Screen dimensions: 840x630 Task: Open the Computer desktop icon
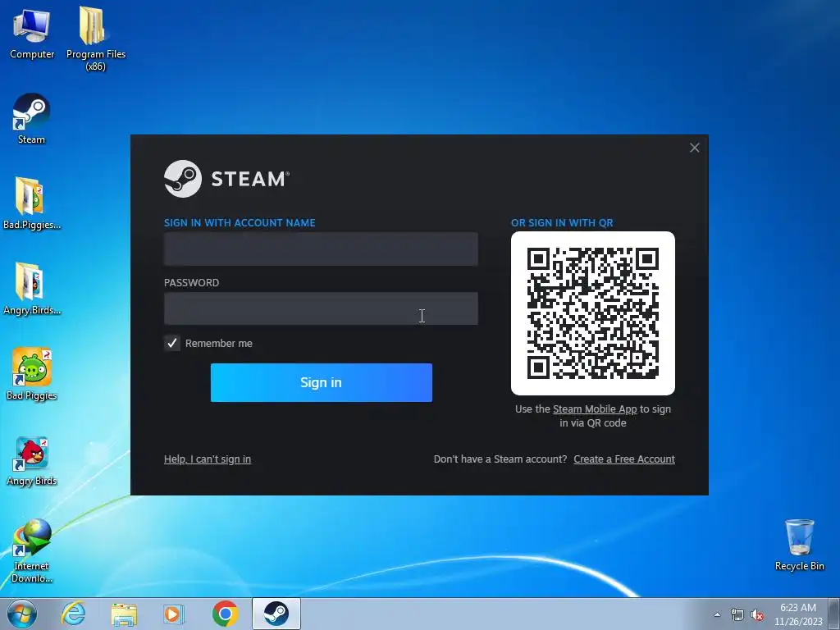pyautogui.click(x=32, y=33)
